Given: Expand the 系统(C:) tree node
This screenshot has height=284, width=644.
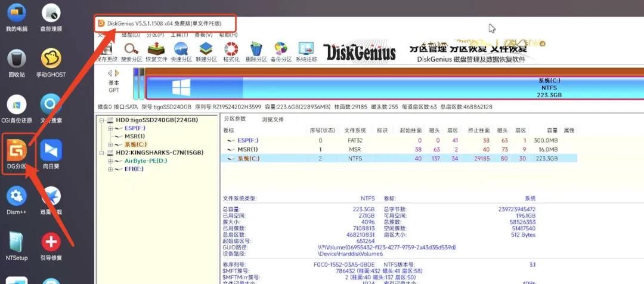Looking at the screenshot, I should [110, 144].
